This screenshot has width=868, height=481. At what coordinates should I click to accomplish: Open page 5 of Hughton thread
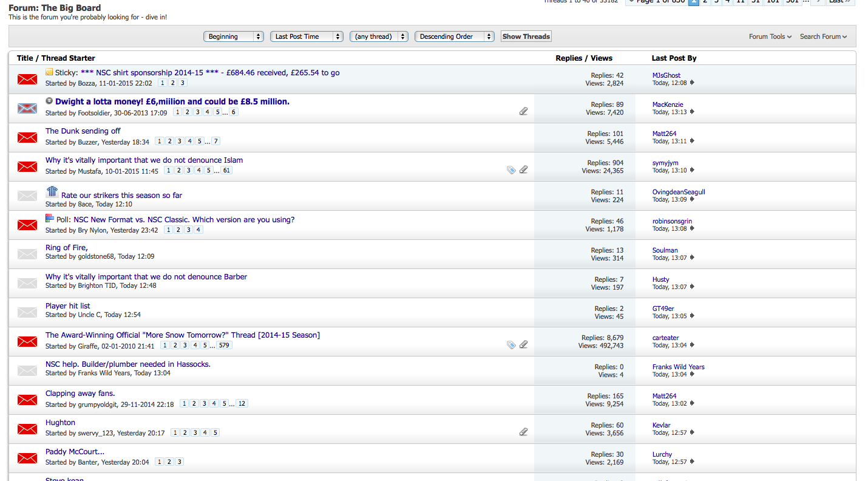(x=215, y=433)
